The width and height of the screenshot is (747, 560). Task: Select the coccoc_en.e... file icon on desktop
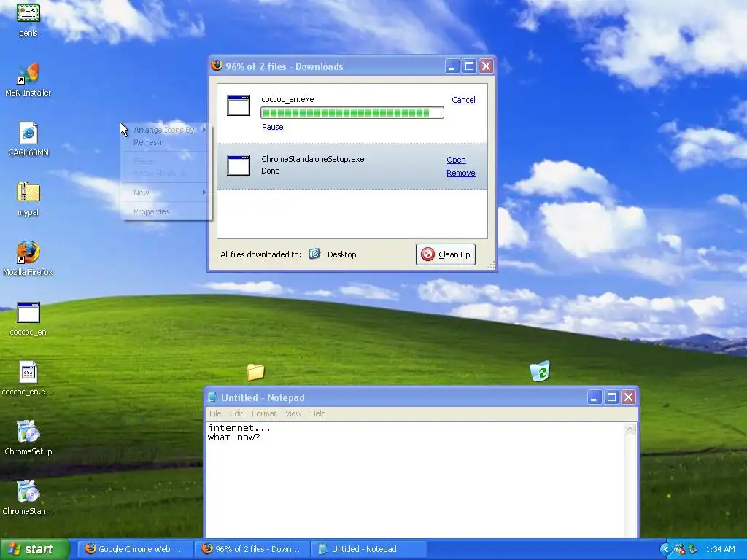click(x=28, y=379)
